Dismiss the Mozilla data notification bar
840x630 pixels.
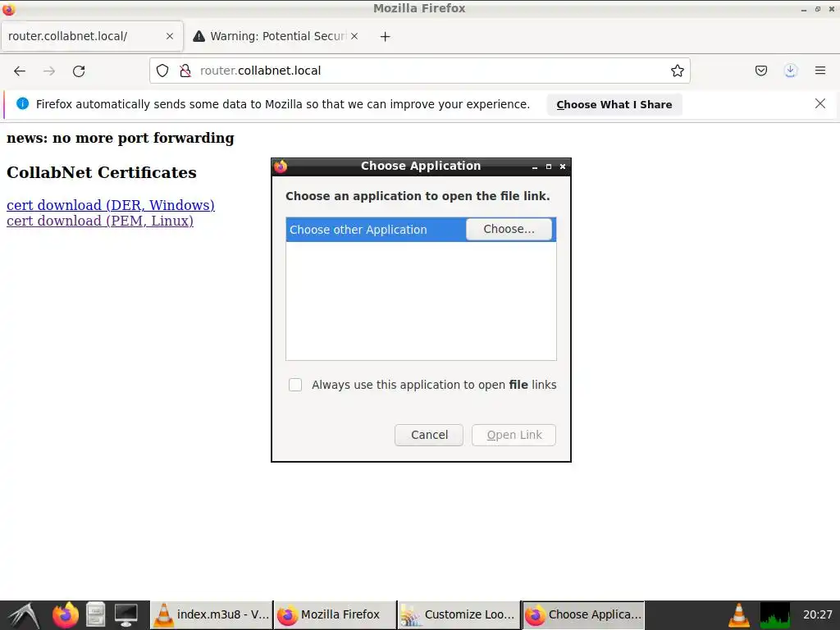(x=819, y=103)
